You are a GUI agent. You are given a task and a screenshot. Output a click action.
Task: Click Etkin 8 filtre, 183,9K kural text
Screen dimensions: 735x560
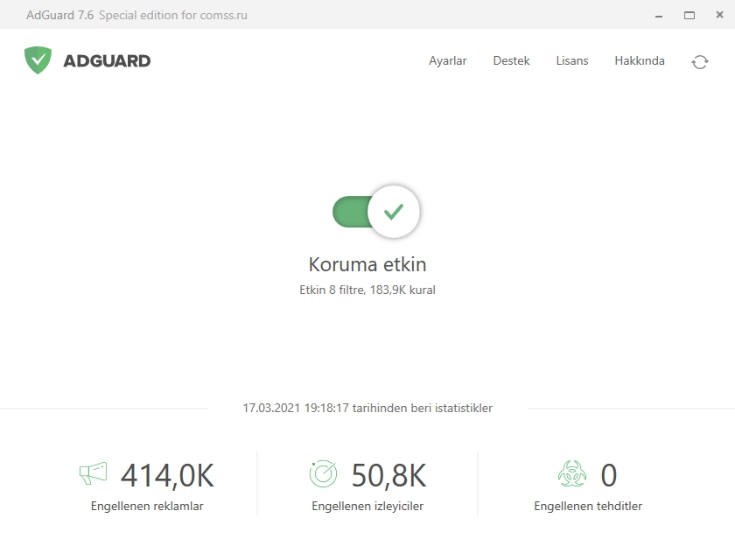[x=367, y=290]
